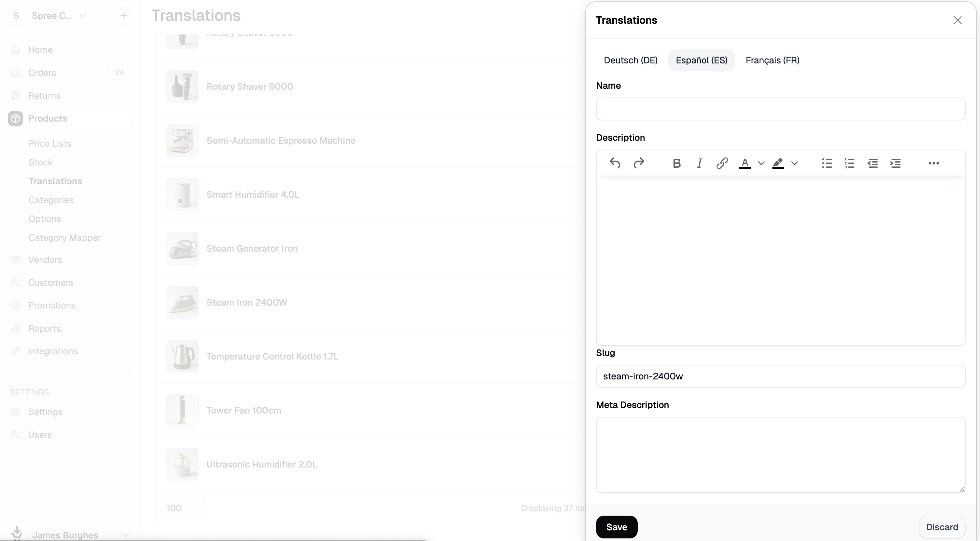Create a numbered list in the description
The height and width of the screenshot is (541, 980).
click(x=850, y=163)
